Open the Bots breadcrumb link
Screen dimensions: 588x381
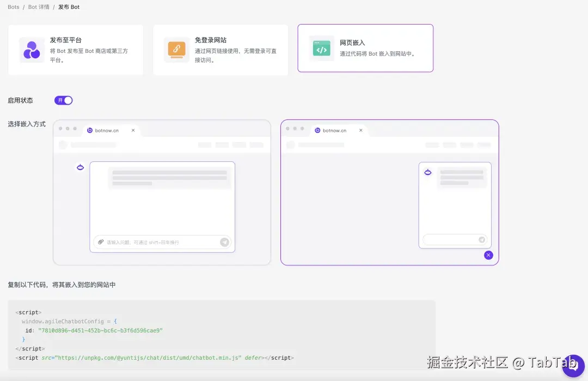(14, 7)
